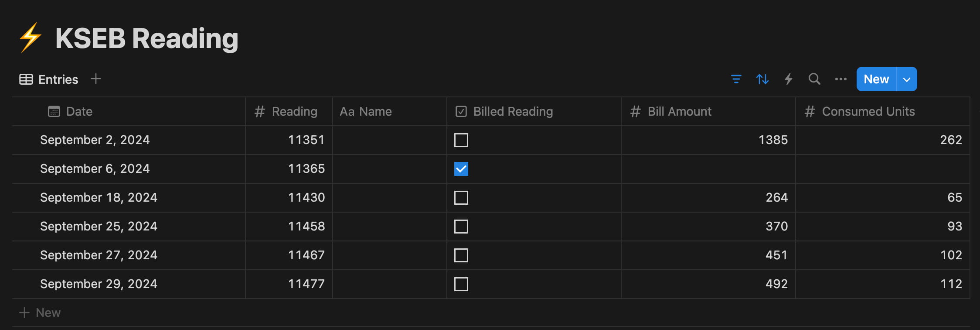
Task: Click the search icon to search entries
Action: click(814, 79)
